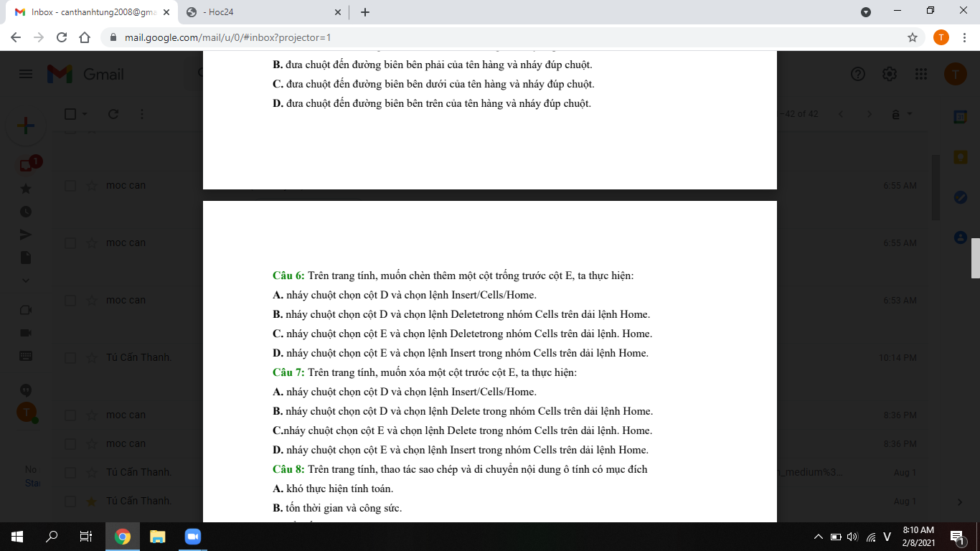The image size is (980, 551).
Task: Tick checkbox of the 10:14 PM email
Action: [70, 357]
